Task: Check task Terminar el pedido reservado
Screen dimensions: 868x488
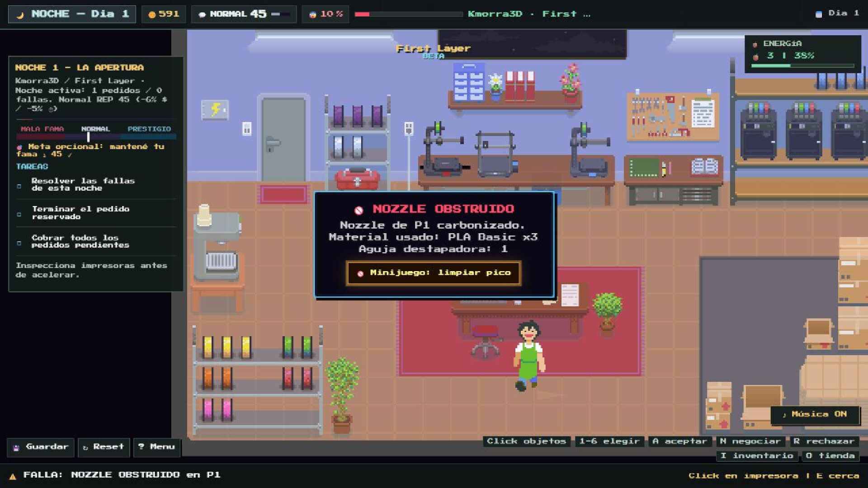Action: (80, 213)
